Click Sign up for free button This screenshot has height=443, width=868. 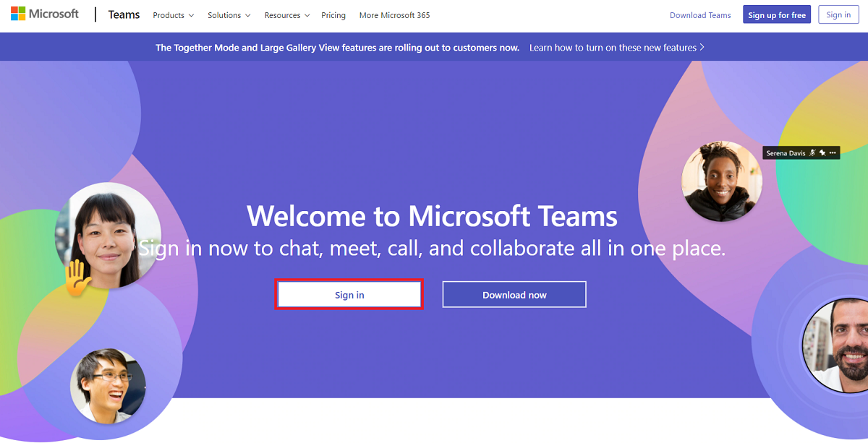[x=777, y=15]
